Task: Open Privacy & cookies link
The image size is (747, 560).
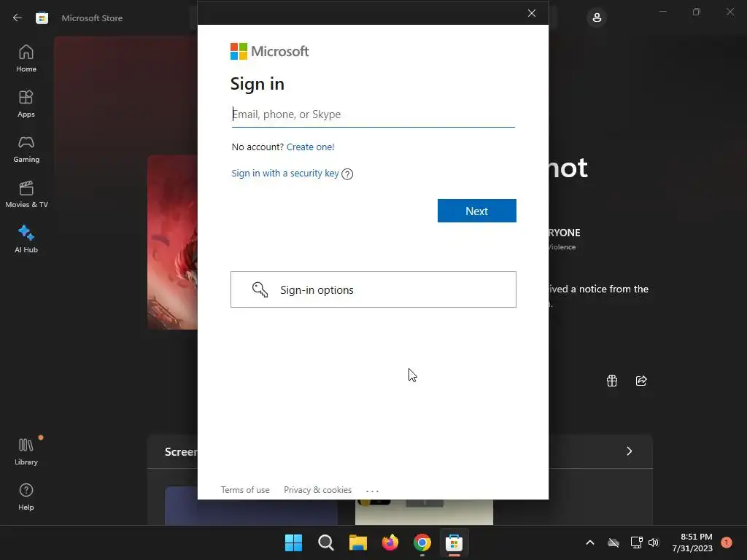Action: (318, 490)
